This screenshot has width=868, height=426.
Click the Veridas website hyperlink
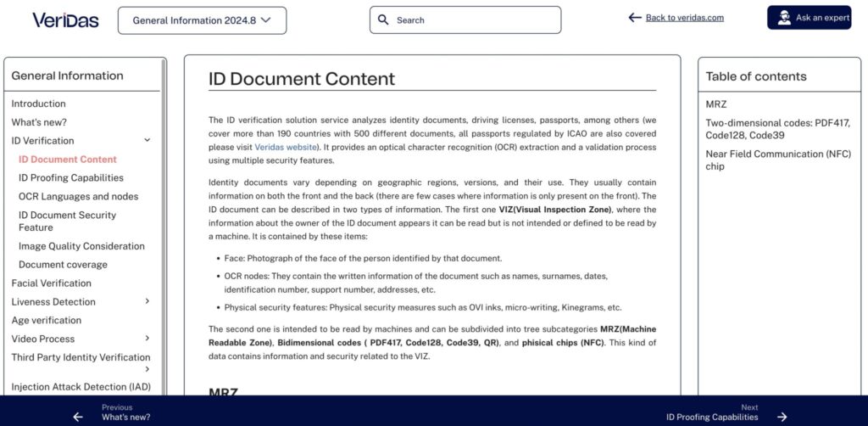point(285,148)
